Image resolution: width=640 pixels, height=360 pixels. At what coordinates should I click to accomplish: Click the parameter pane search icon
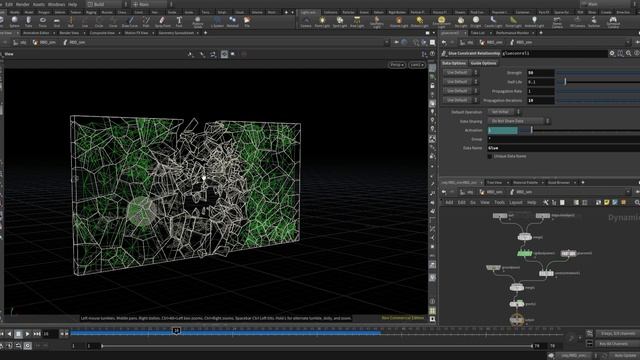coord(629,53)
